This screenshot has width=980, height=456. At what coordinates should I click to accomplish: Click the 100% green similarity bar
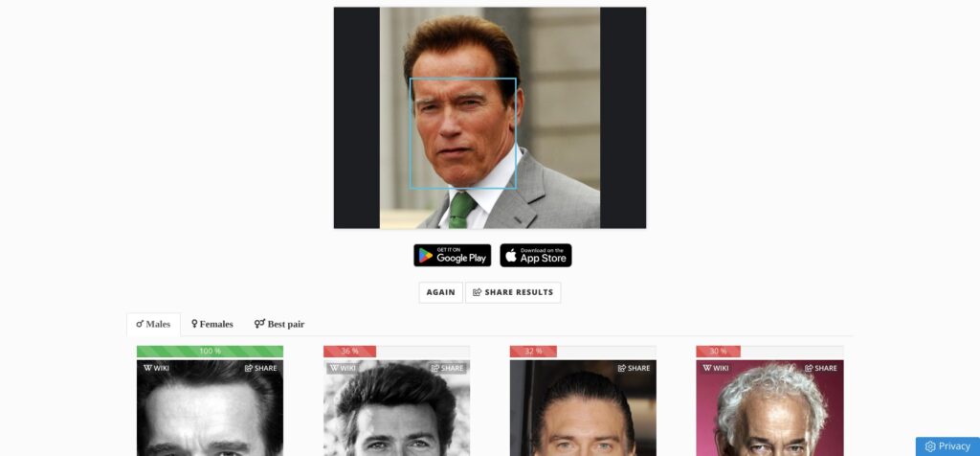(x=210, y=352)
